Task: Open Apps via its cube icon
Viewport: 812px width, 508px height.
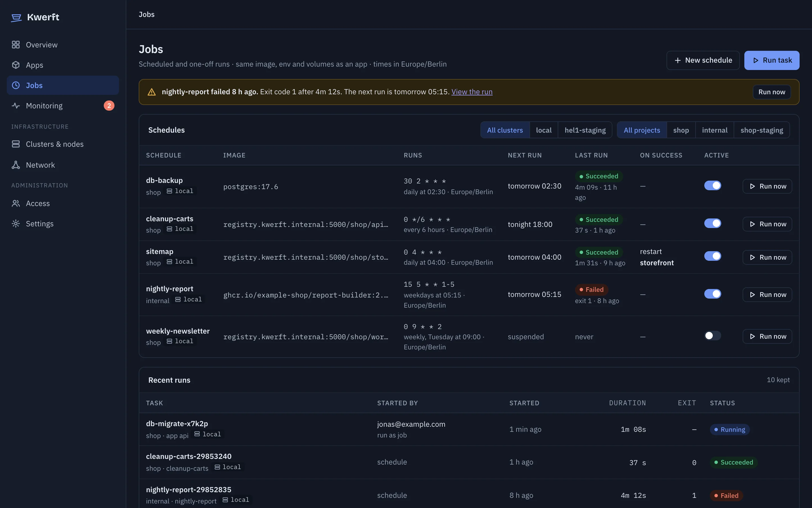Action: coord(16,65)
